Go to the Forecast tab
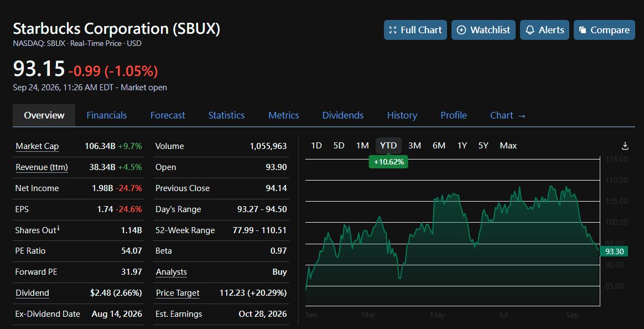Image resolution: width=644 pixels, height=329 pixels. [x=168, y=115]
